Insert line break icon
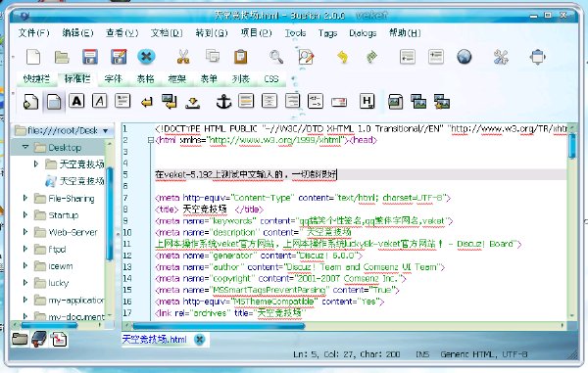Viewport: 588px width, 373px height. (x=147, y=102)
